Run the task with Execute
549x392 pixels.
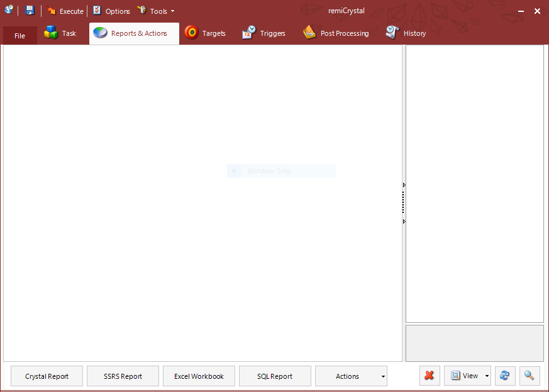[x=65, y=11]
